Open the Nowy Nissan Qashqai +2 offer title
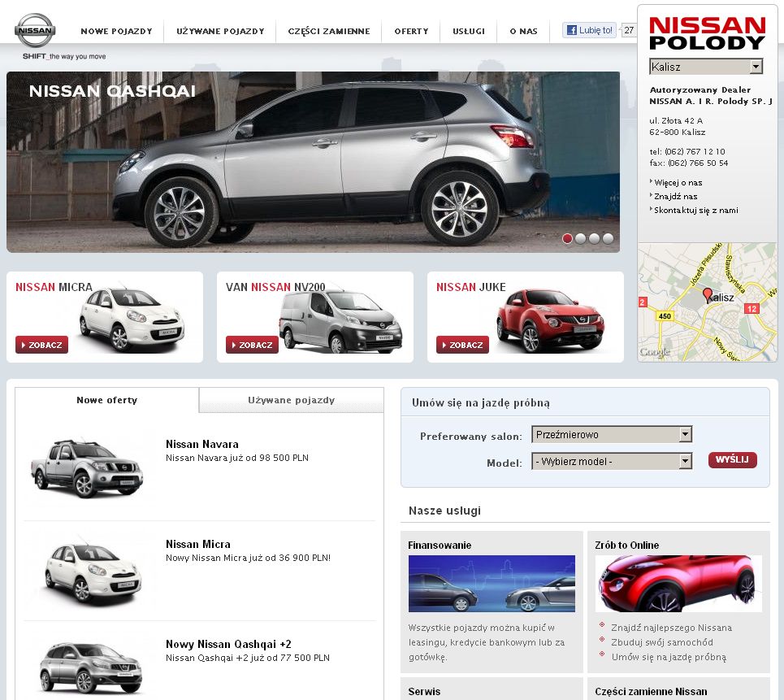 228,644
